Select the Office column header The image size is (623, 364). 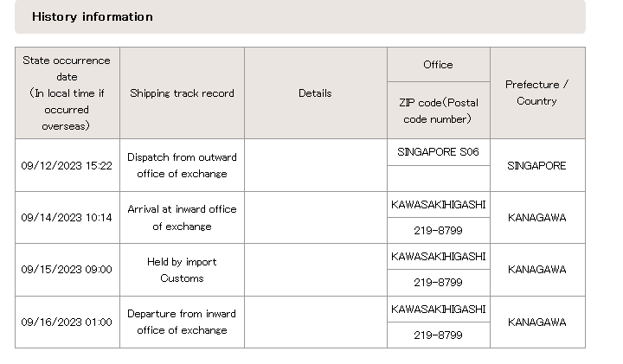point(438,65)
